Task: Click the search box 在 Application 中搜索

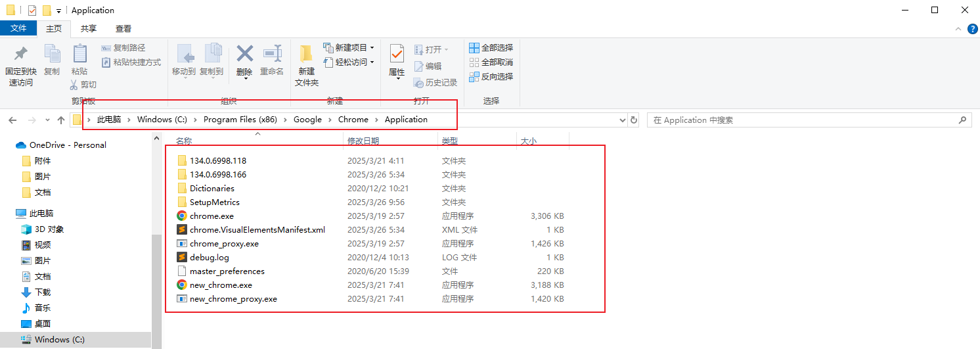Action: (x=809, y=120)
